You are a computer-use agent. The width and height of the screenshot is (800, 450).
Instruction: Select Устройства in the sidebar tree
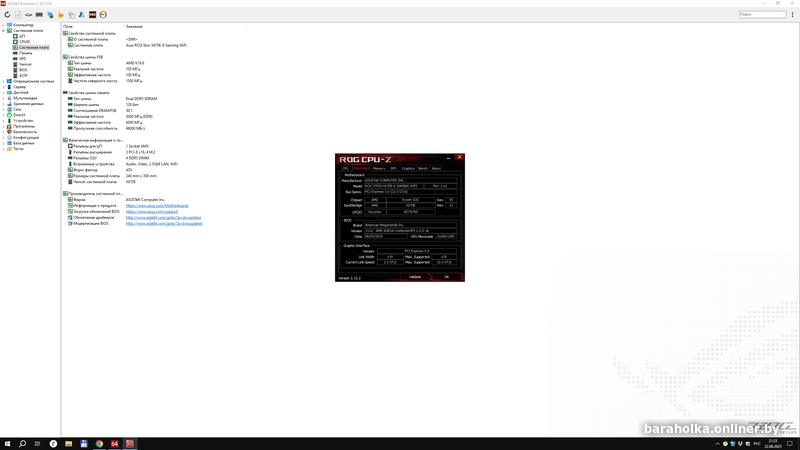tap(23, 120)
